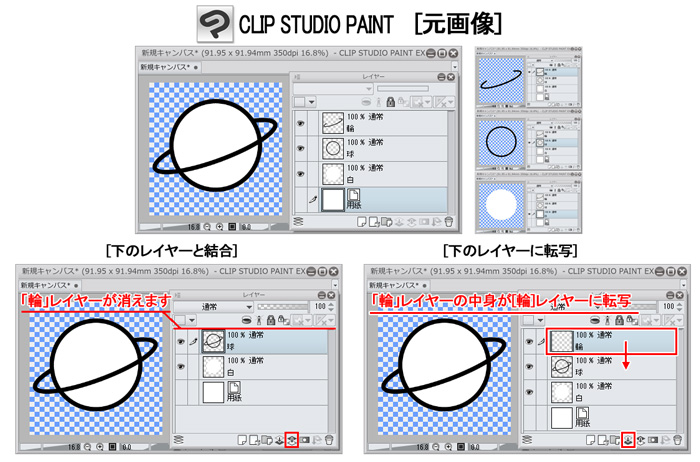Screen dimensions: 700x462
Task: Select 輪 layer row in 下のレイヤーに転写 window
Action: [612, 341]
